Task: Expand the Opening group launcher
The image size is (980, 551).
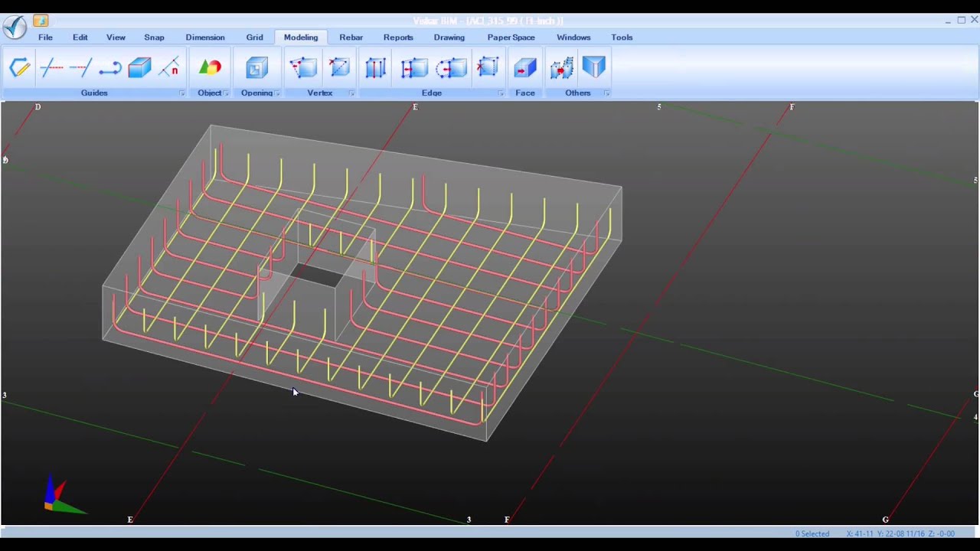Action: click(277, 93)
